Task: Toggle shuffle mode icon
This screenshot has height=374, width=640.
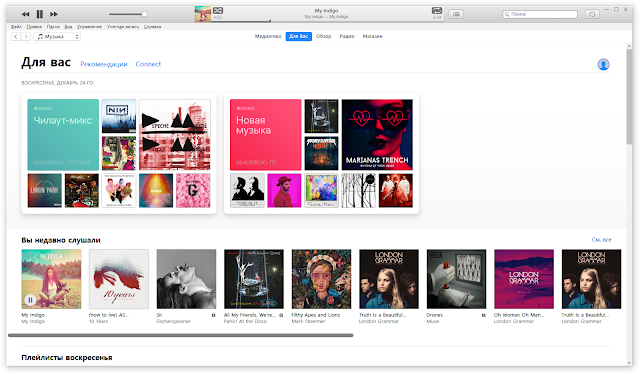Action: (x=218, y=11)
